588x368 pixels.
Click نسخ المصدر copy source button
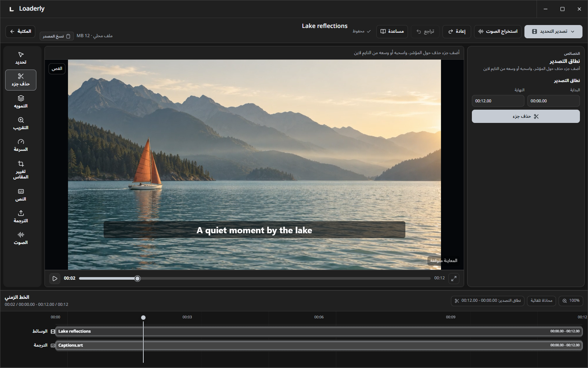pyautogui.click(x=57, y=36)
